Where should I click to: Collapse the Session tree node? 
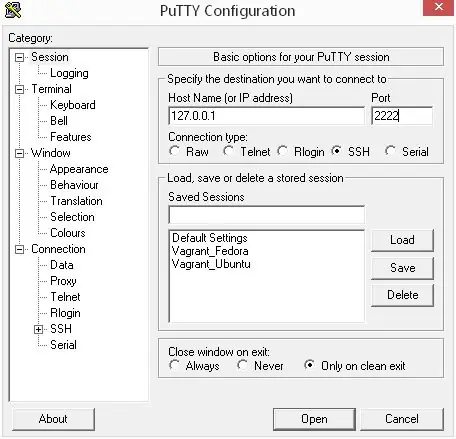point(20,57)
